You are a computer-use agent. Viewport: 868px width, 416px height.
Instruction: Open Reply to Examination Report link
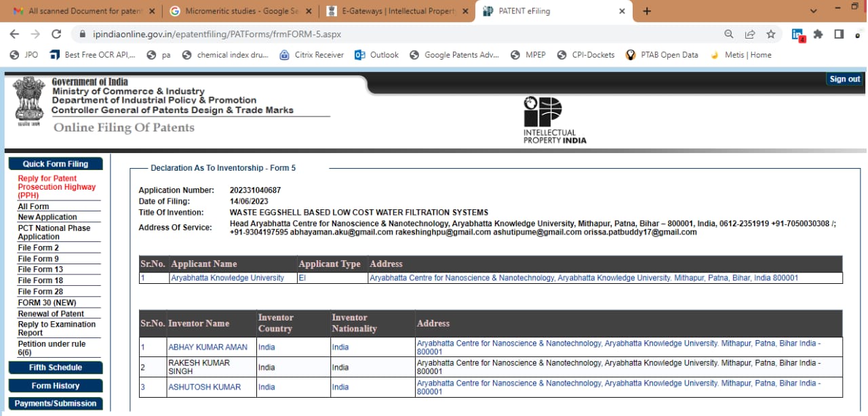(x=57, y=329)
